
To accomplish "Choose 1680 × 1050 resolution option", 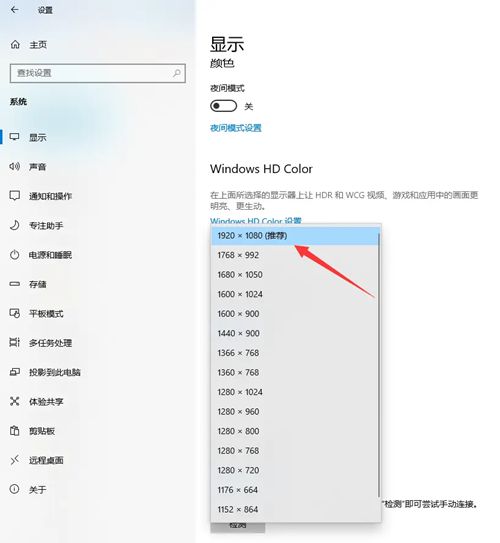I will 294,275.
